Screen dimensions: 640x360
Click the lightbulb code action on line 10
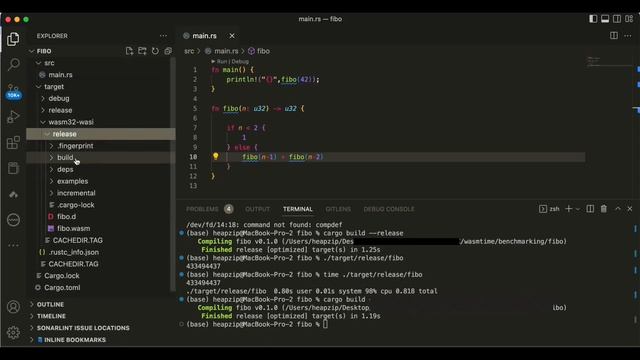tap(216, 156)
